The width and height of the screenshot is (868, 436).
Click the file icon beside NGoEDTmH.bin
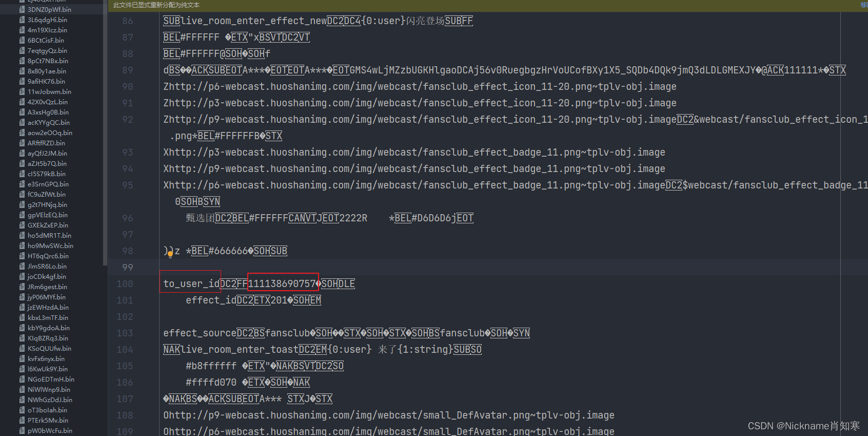coord(22,379)
